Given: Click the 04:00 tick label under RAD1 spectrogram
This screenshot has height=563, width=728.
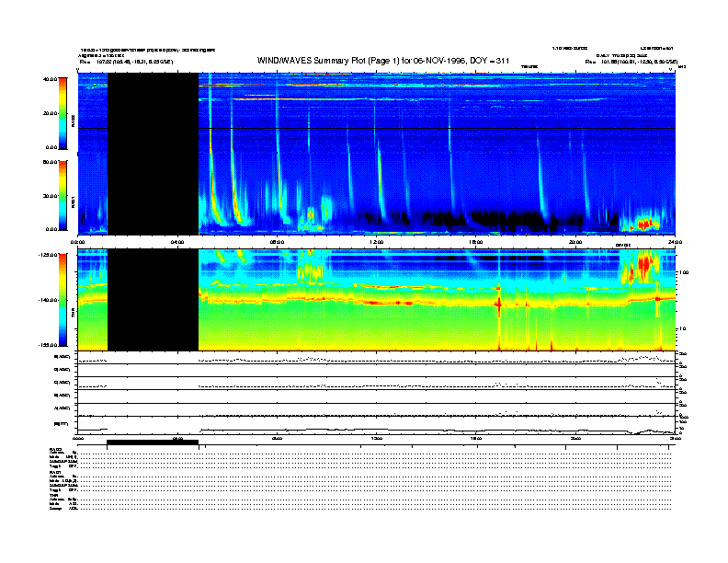Looking at the screenshot, I should (177, 242).
